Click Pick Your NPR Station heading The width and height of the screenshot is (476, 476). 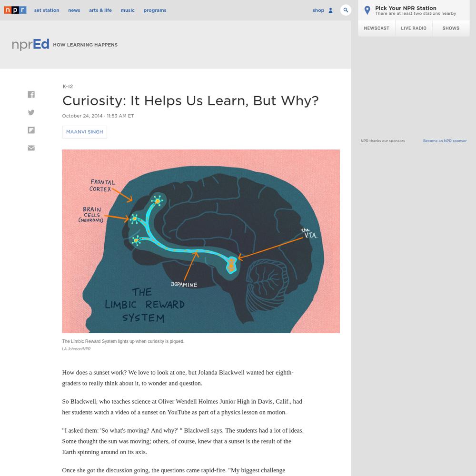point(406,8)
